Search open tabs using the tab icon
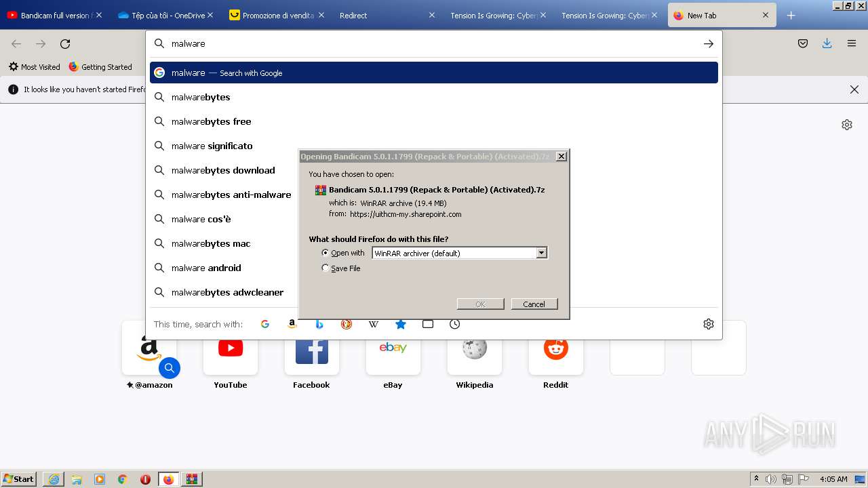The height and width of the screenshot is (488, 868). click(x=428, y=324)
